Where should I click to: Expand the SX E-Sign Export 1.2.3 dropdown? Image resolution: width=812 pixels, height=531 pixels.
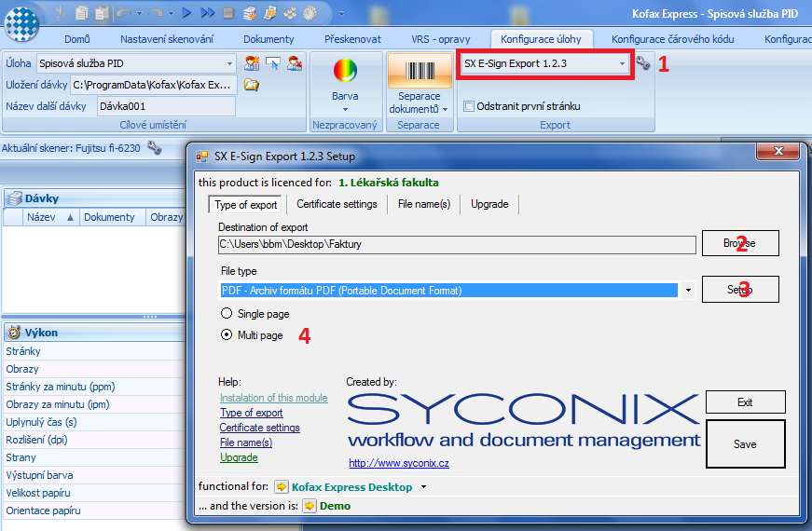click(x=622, y=63)
